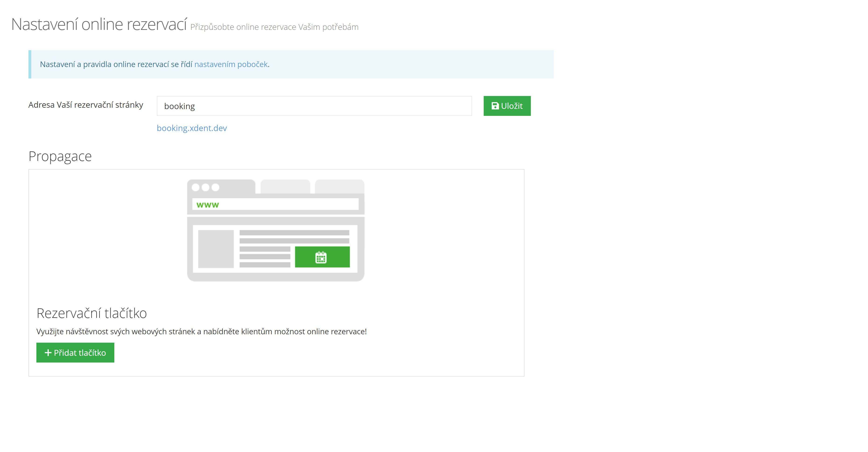Click the illustration's white address bar

click(286, 204)
